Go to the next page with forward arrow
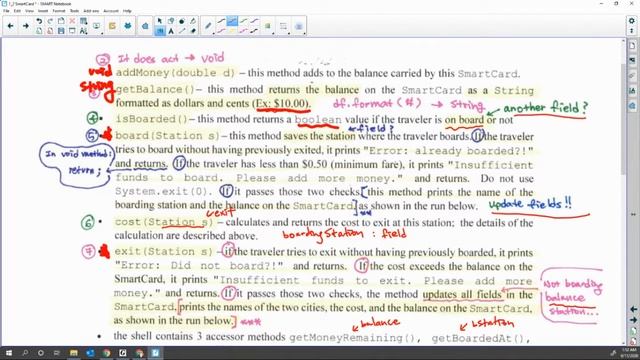The height and width of the screenshot is (360, 640). coord(25,26)
